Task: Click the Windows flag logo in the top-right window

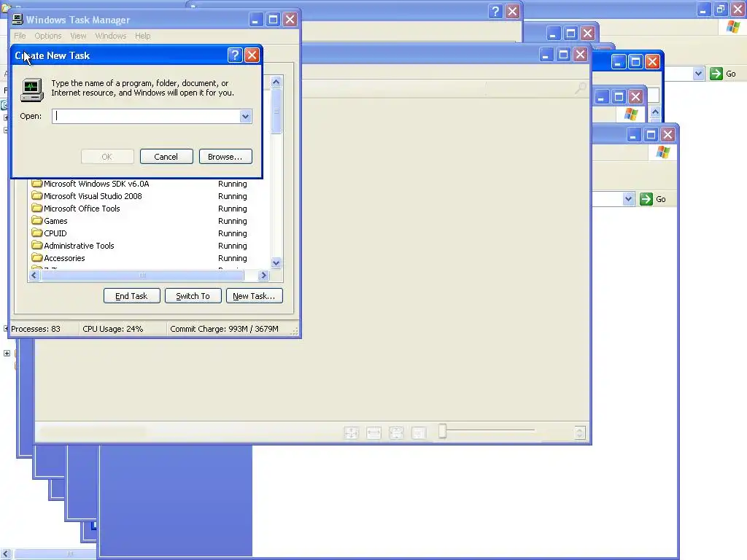Action: click(734, 27)
